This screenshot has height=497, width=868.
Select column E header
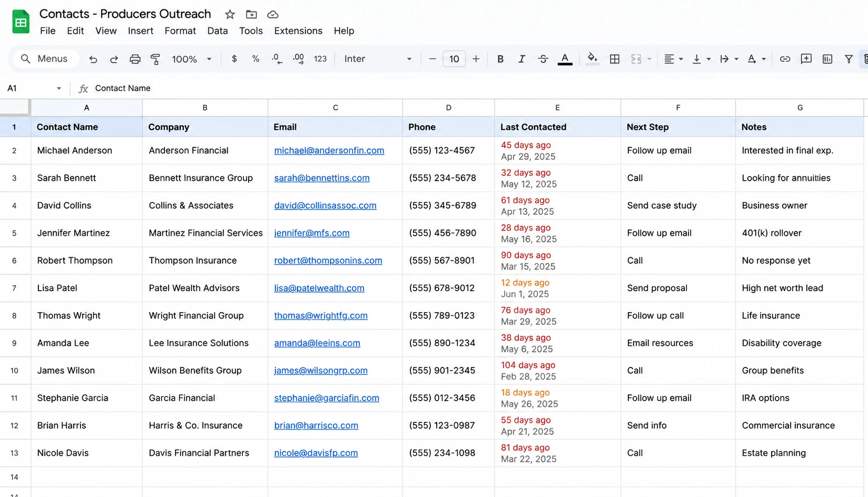[558, 107]
